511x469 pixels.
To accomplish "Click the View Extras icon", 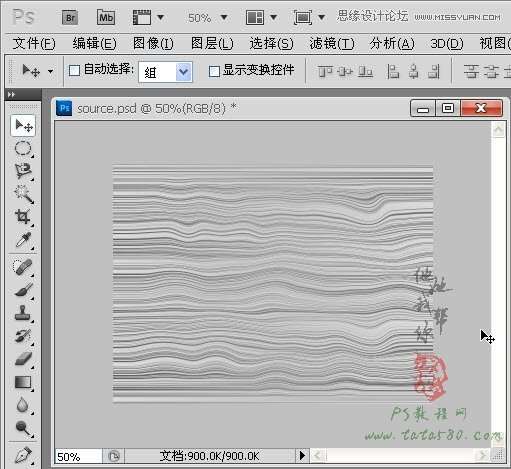I will click(x=142, y=17).
